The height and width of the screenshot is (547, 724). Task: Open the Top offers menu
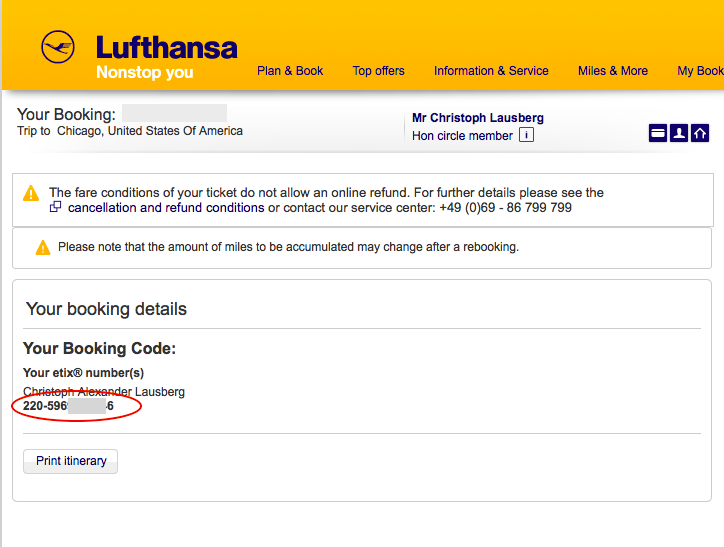pos(378,71)
